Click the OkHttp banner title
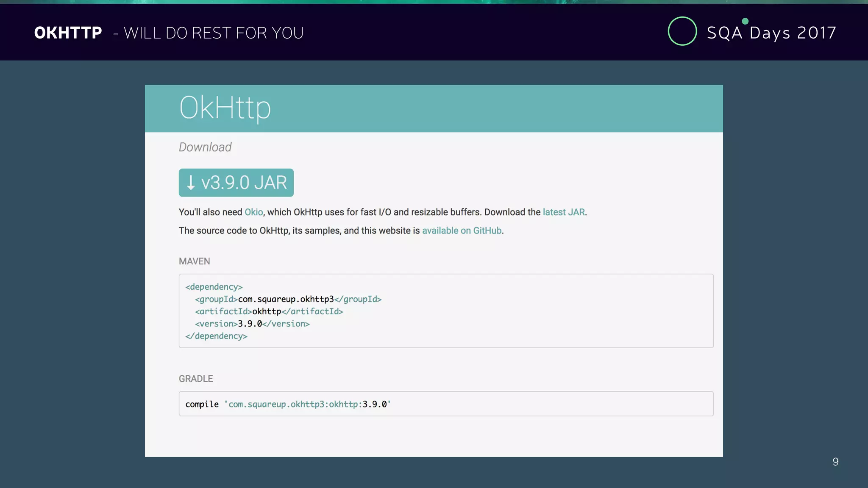 [x=225, y=108]
